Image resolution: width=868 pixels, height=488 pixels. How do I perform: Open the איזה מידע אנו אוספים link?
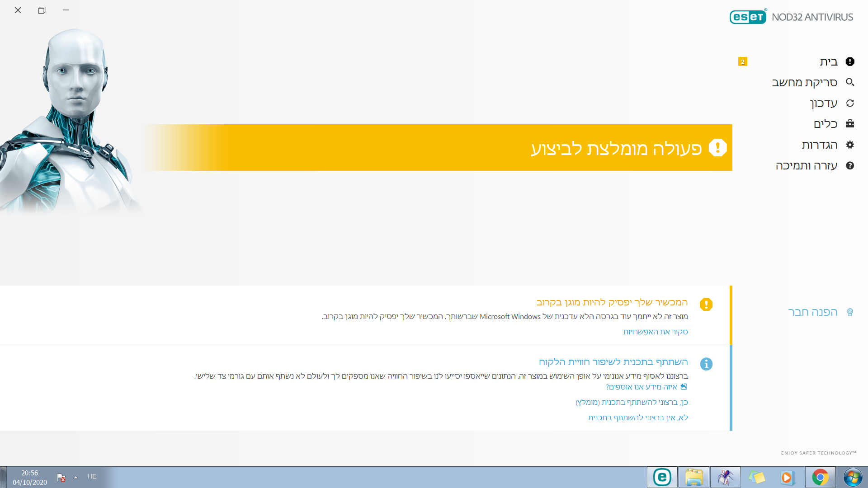(x=642, y=387)
